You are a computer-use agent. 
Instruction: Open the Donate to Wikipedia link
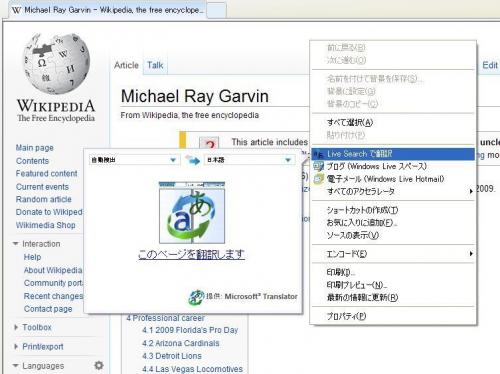(x=49, y=212)
